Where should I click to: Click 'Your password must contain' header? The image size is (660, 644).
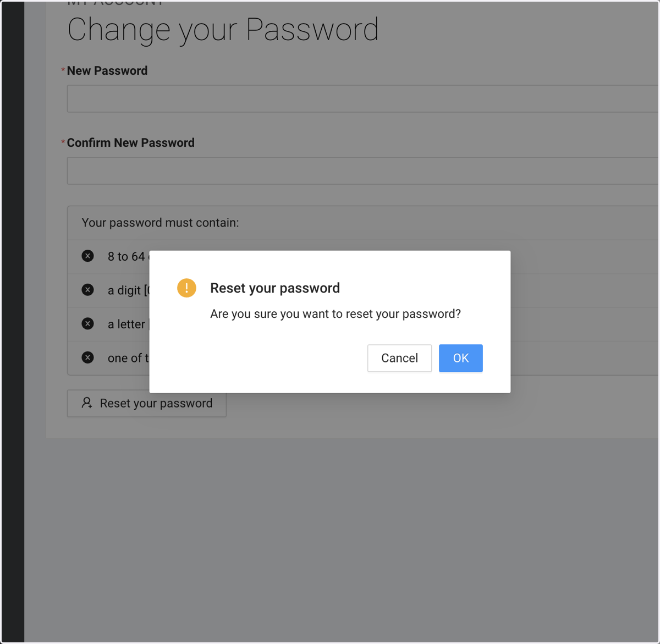point(160,223)
